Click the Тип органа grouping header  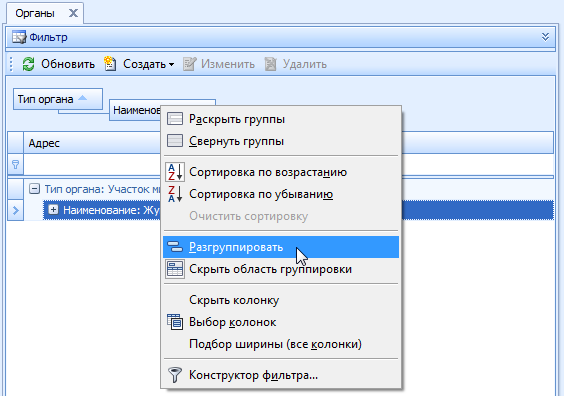58,99
